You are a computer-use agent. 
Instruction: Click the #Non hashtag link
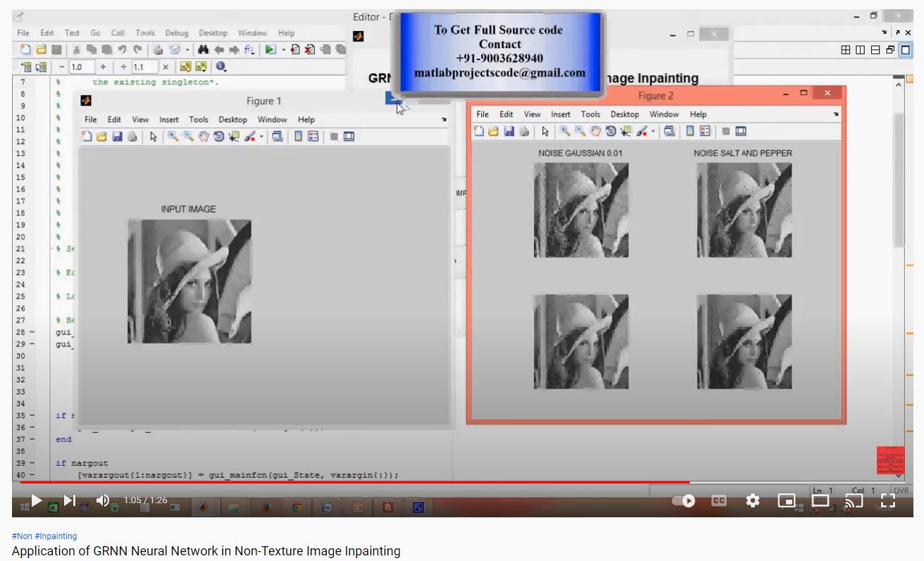tap(21, 536)
